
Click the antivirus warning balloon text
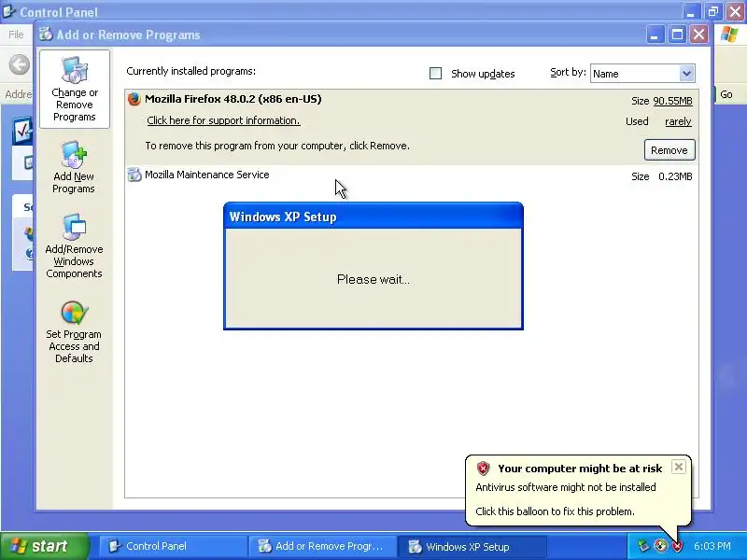(x=566, y=487)
